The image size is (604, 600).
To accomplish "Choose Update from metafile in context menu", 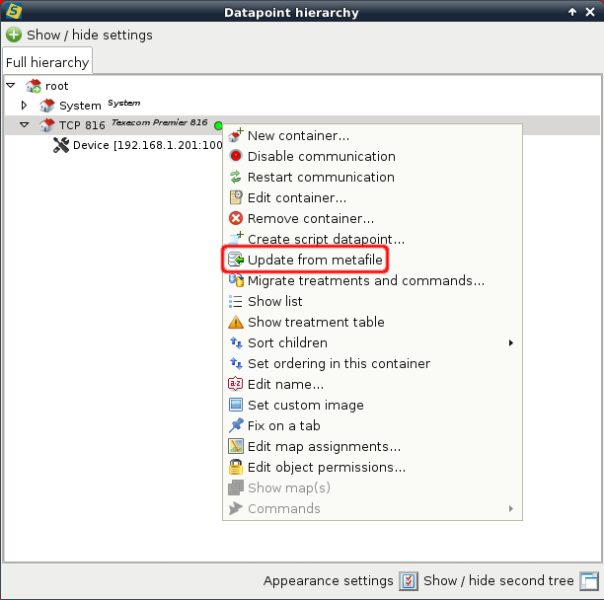I will tap(314, 260).
